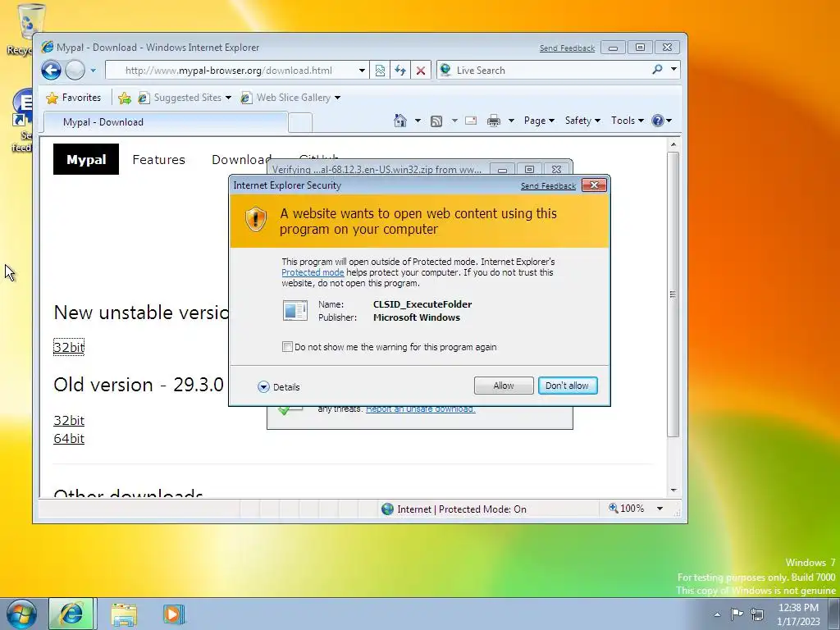840x630 pixels.
Task: Open Windows Explorer from taskbar
Action: click(x=124, y=614)
